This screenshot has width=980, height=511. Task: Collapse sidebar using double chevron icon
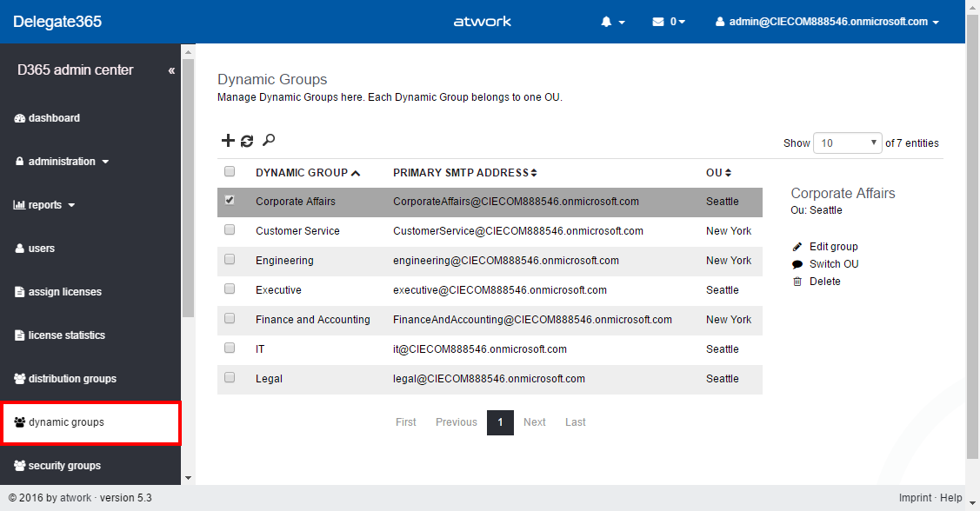171,70
